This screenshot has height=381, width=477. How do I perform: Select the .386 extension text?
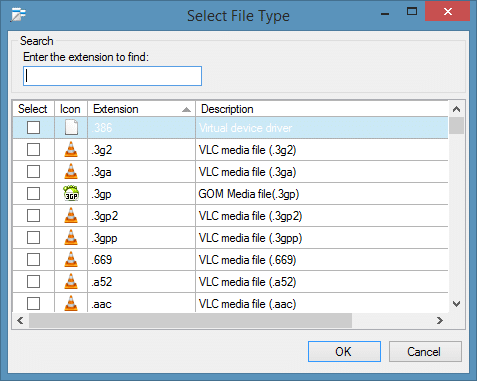[x=102, y=128]
